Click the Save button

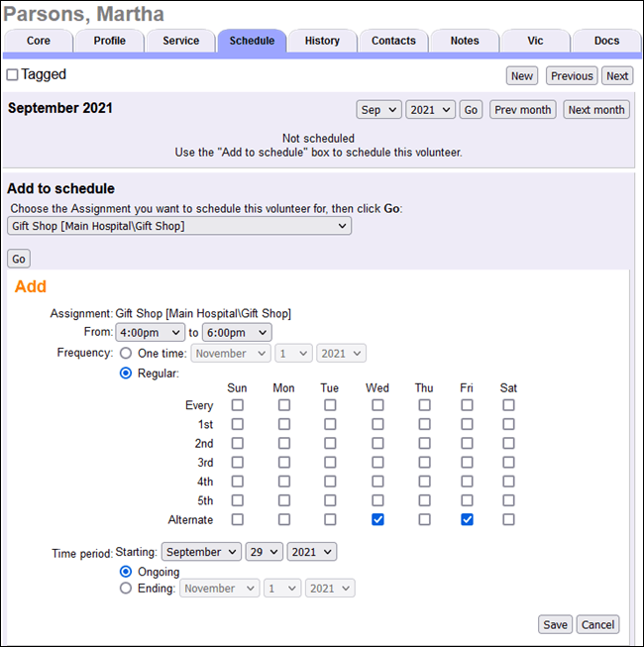click(x=555, y=625)
